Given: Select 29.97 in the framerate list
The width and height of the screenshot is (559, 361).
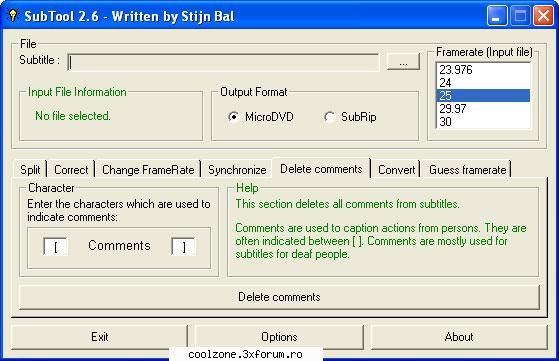Looking at the screenshot, I should (483, 108).
